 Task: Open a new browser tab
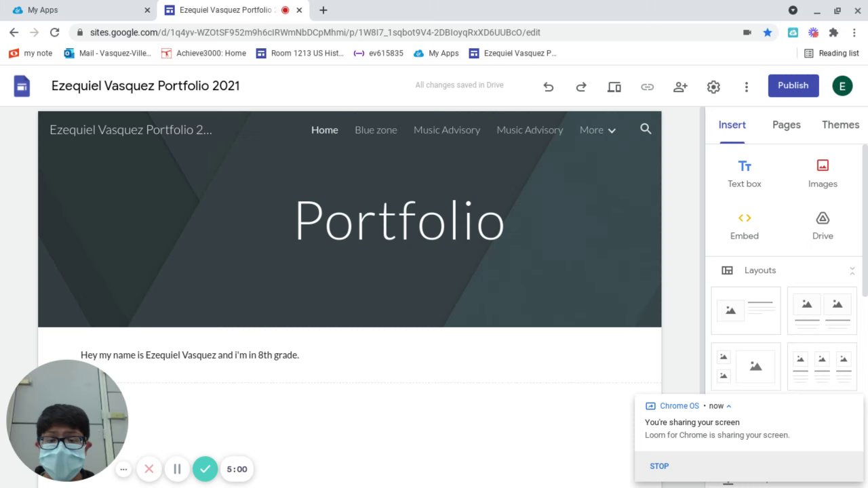coord(323,10)
